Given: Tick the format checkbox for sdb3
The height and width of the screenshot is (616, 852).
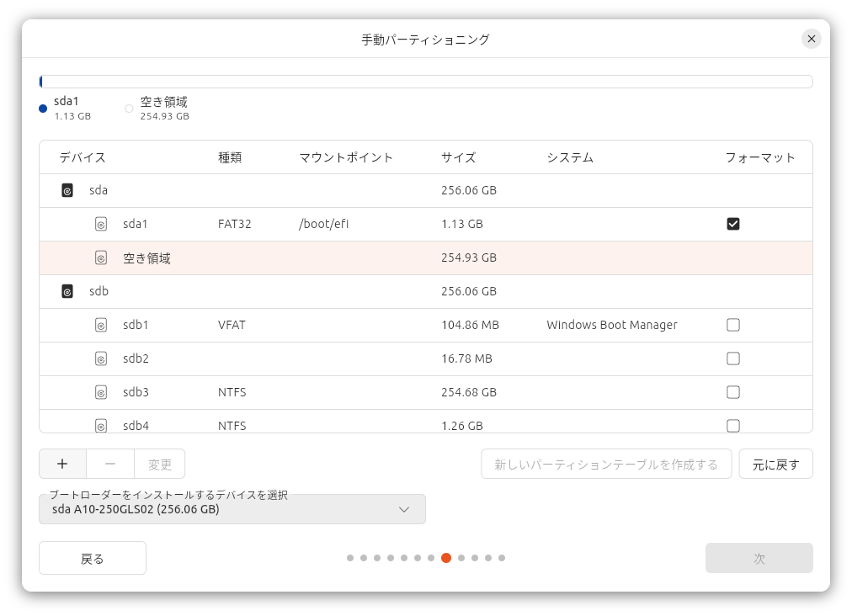Looking at the screenshot, I should click(x=732, y=392).
